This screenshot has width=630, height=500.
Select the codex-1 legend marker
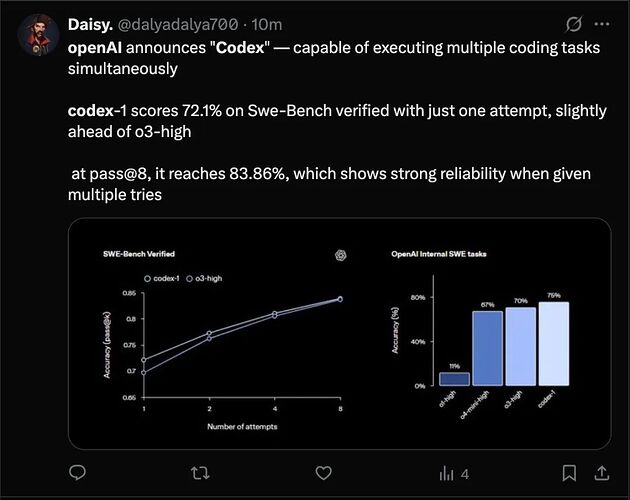149,277
